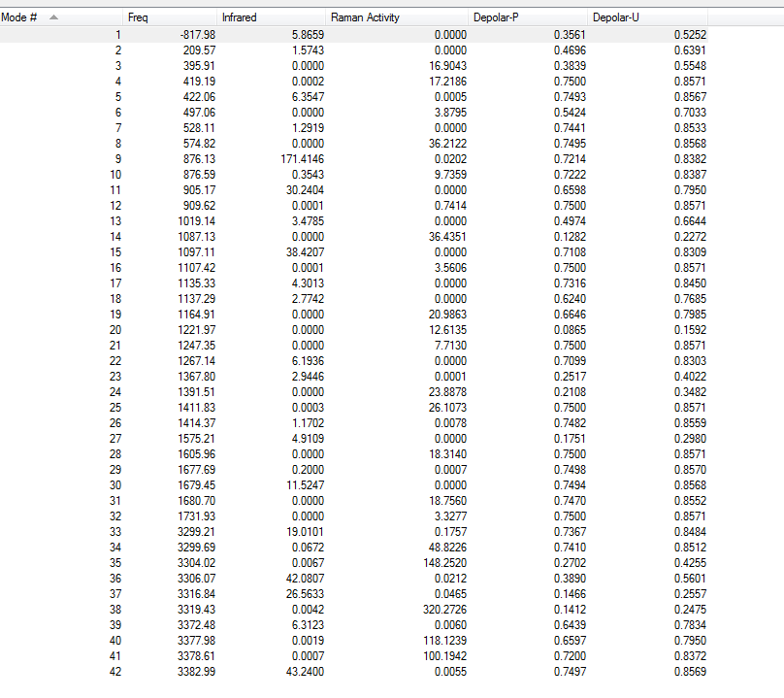This screenshot has width=784, height=698.
Task: Click Depolar-U value 0.2475
Action: pyautogui.click(x=690, y=609)
